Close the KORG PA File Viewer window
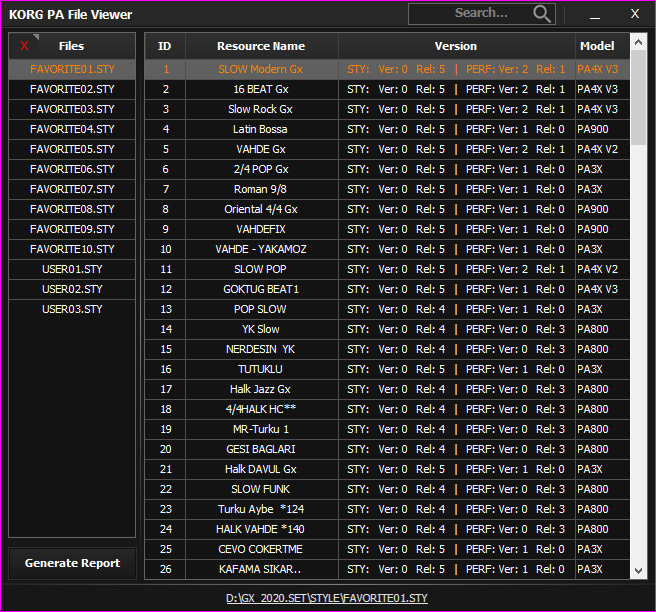 point(635,14)
